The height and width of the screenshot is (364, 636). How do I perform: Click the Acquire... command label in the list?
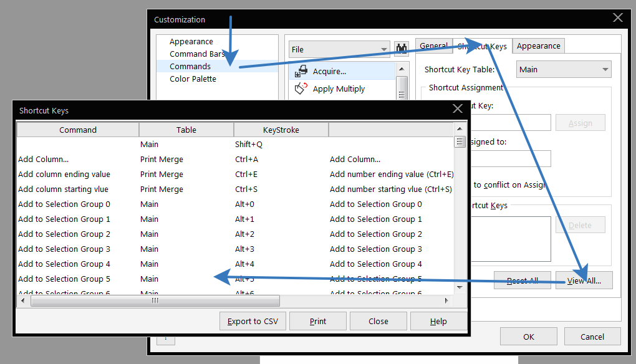coord(329,71)
